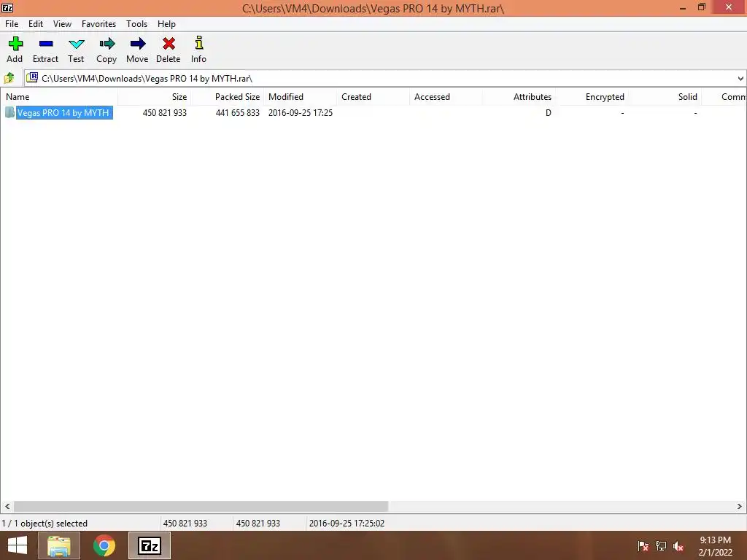The height and width of the screenshot is (560, 747).
Task: Sort by the Attributes column header
Action: [x=519, y=97]
